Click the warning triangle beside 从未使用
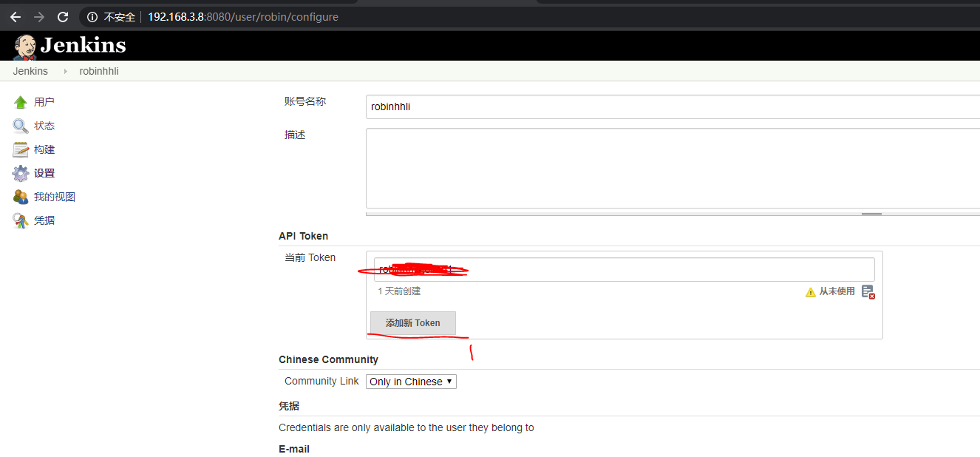This screenshot has width=980, height=457. click(810, 291)
